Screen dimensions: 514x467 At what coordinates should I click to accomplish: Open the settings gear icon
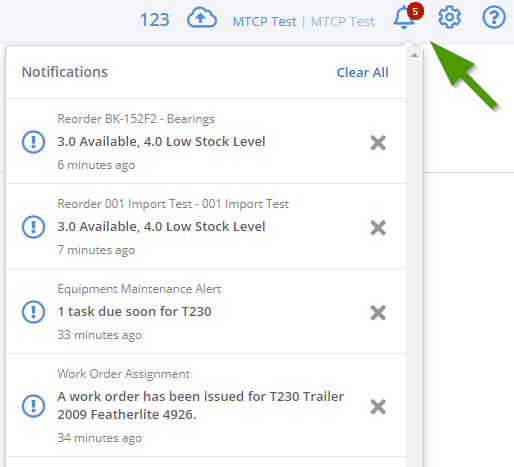(x=449, y=17)
